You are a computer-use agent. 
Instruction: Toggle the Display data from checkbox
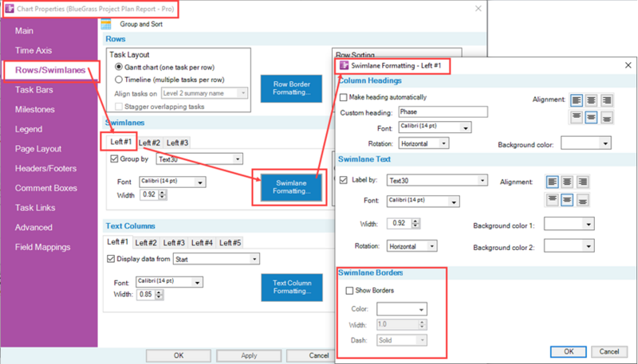point(111,259)
